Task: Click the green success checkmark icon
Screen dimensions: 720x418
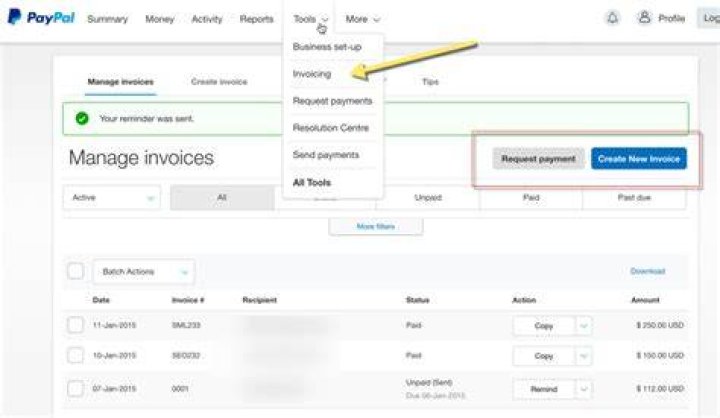Action: click(x=82, y=119)
